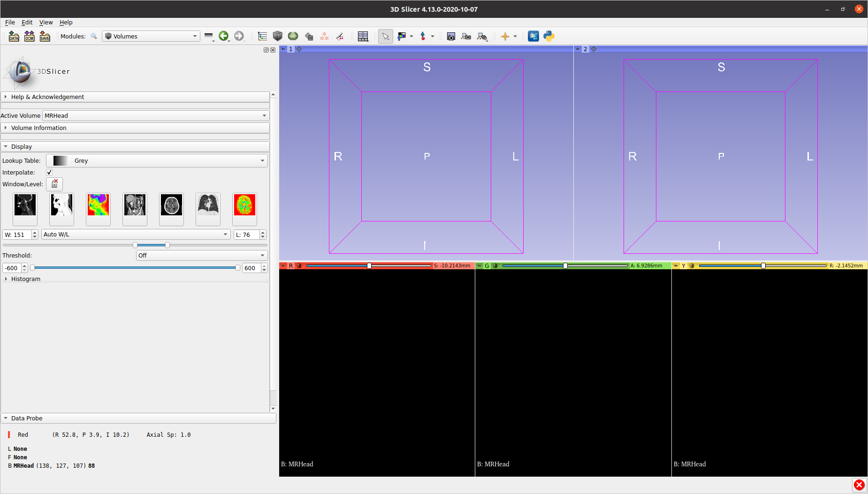Viewport: 868px width, 494px height.
Task: Open the DICOM module
Action: click(x=29, y=36)
